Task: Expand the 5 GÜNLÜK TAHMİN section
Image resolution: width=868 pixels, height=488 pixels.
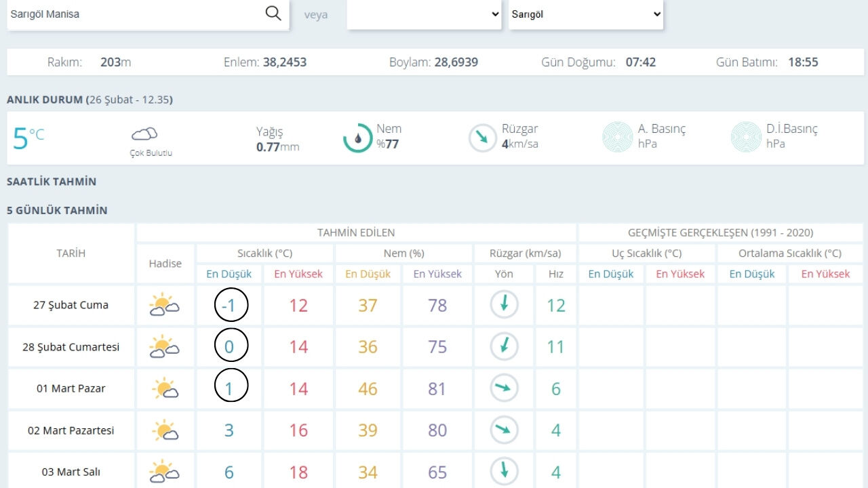Action: pos(57,210)
